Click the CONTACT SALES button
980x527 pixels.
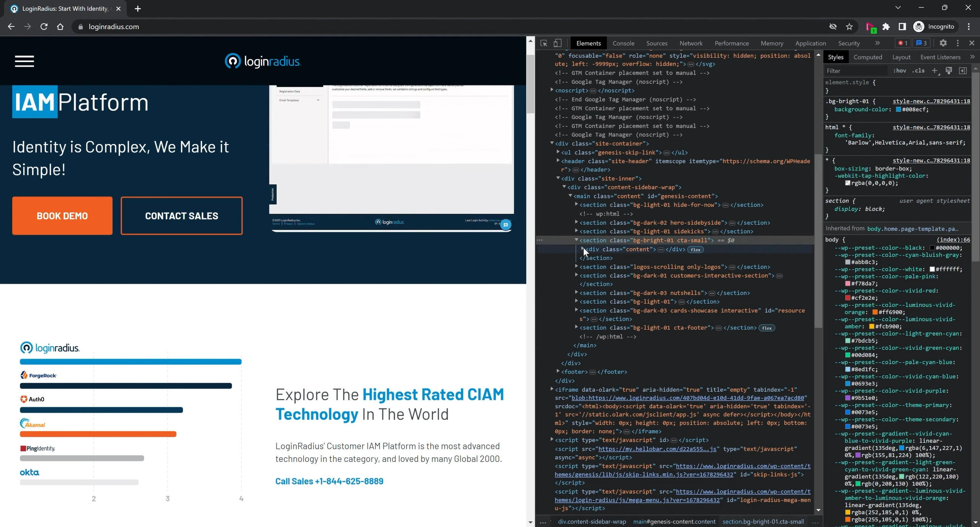click(181, 216)
